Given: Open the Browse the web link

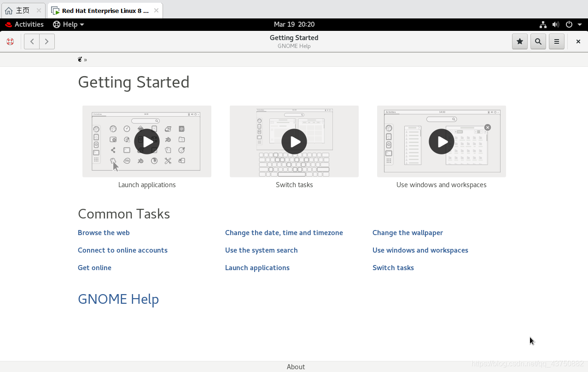Looking at the screenshot, I should click(x=104, y=233).
